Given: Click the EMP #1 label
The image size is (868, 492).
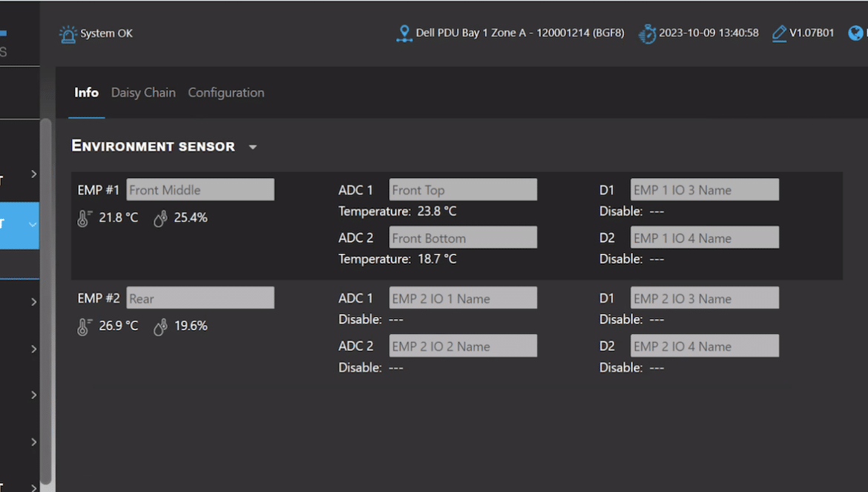Looking at the screenshot, I should 99,191.
